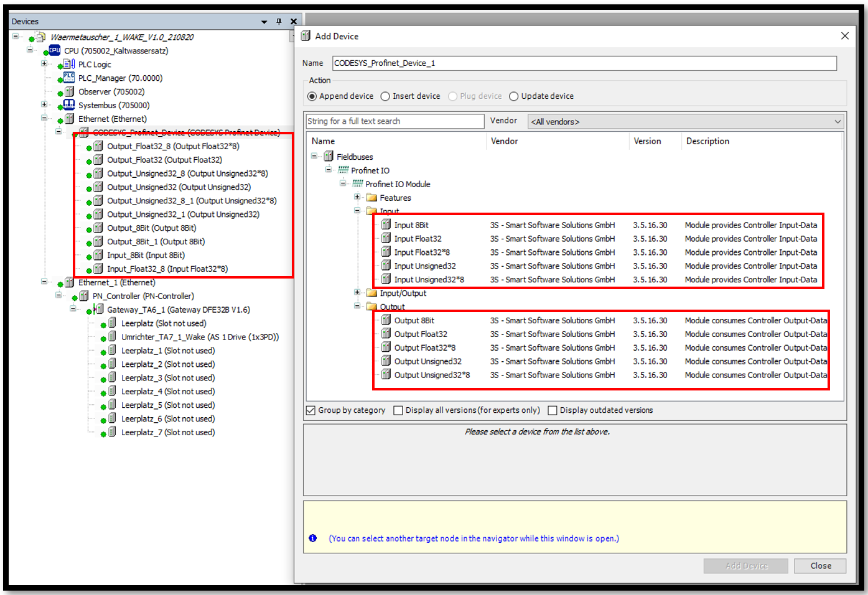Viewport: 868px width, 595px height.
Task: Click the full text search field
Action: coord(394,121)
